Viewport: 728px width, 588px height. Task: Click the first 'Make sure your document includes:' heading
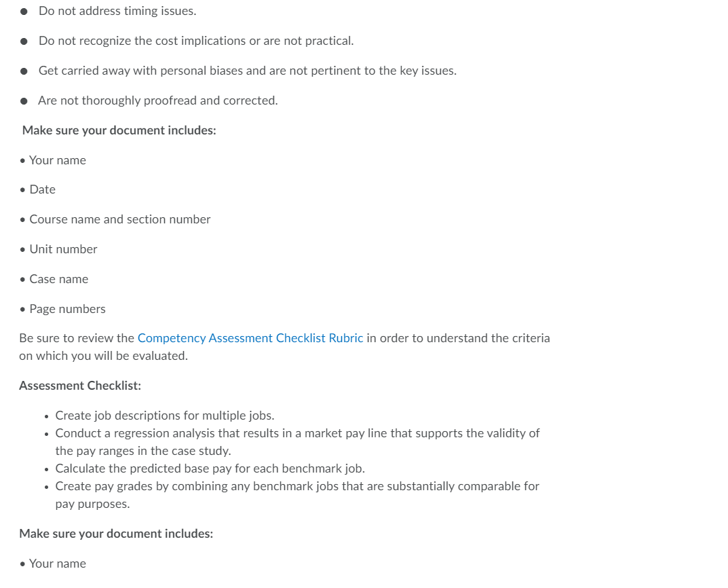tap(119, 130)
